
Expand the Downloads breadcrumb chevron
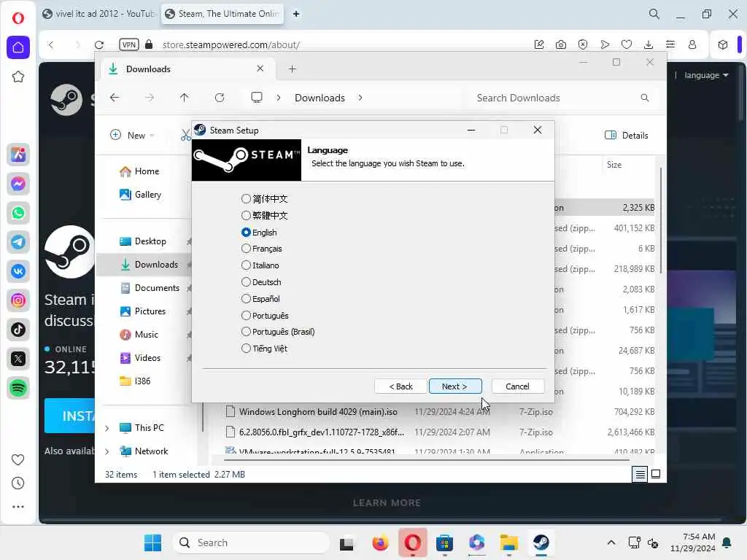click(x=360, y=98)
